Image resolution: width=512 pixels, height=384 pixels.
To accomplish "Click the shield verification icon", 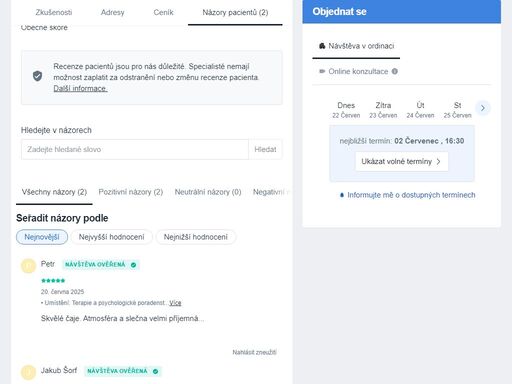I will (37, 76).
